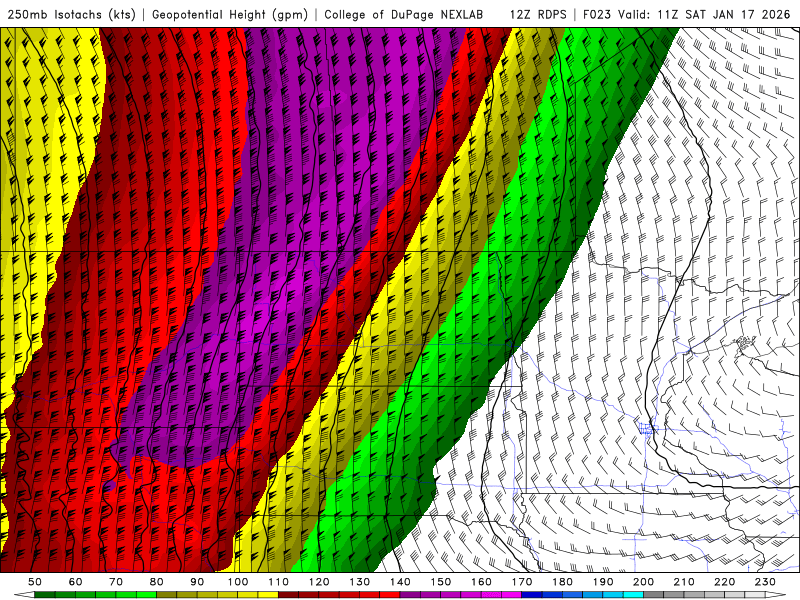This screenshot has height=600, width=800.
Task: Select the darkest green swatch starting at 50
Action: coord(44,595)
